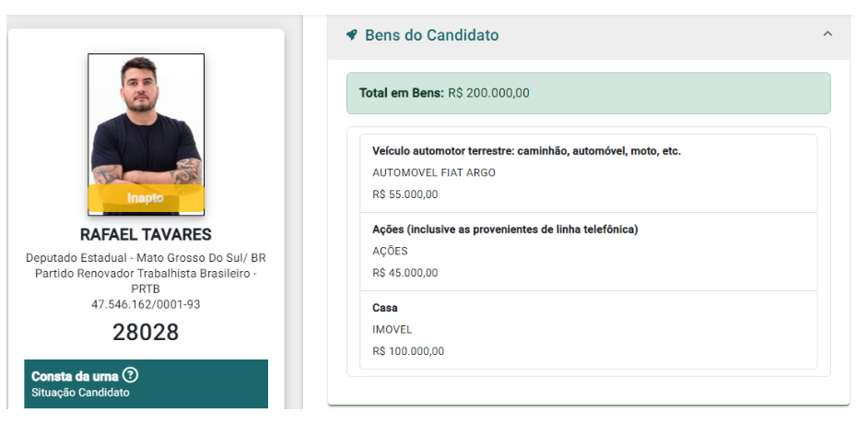Click the Total em Bens green banner

tap(588, 93)
